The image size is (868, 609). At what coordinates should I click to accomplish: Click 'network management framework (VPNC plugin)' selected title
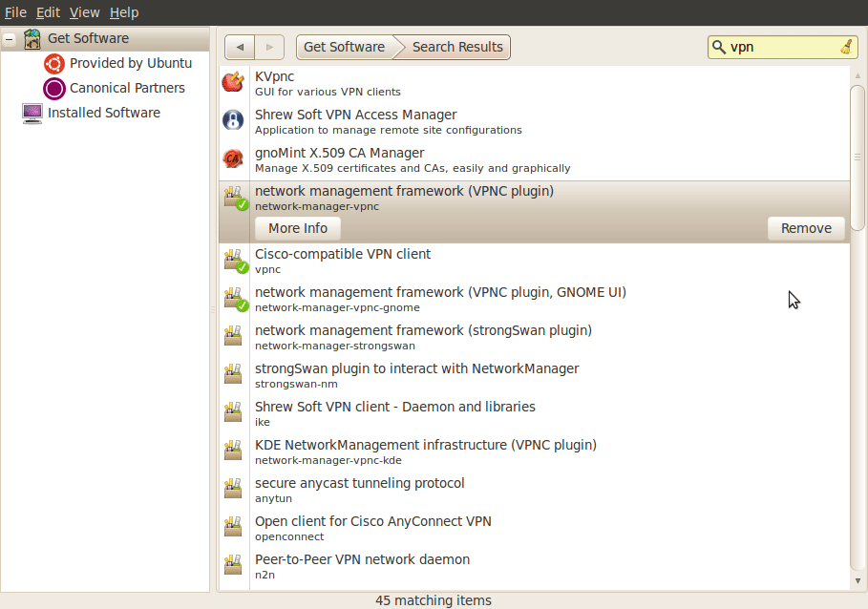pos(404,191)
